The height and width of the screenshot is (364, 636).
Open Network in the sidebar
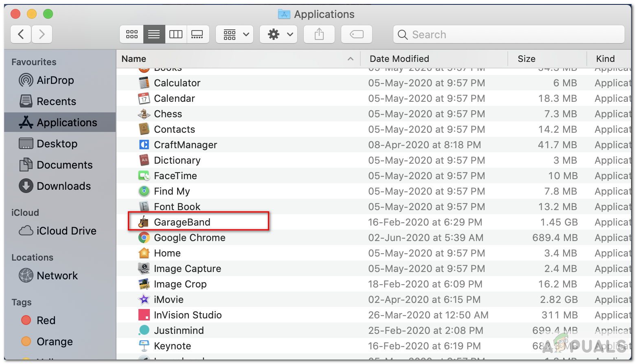pos(60,276)
